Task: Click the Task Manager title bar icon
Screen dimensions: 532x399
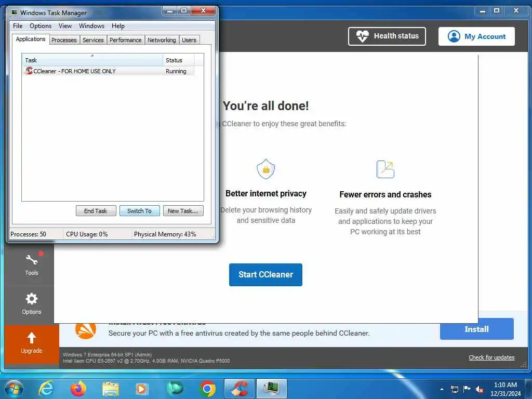Action: coord(14,12)
